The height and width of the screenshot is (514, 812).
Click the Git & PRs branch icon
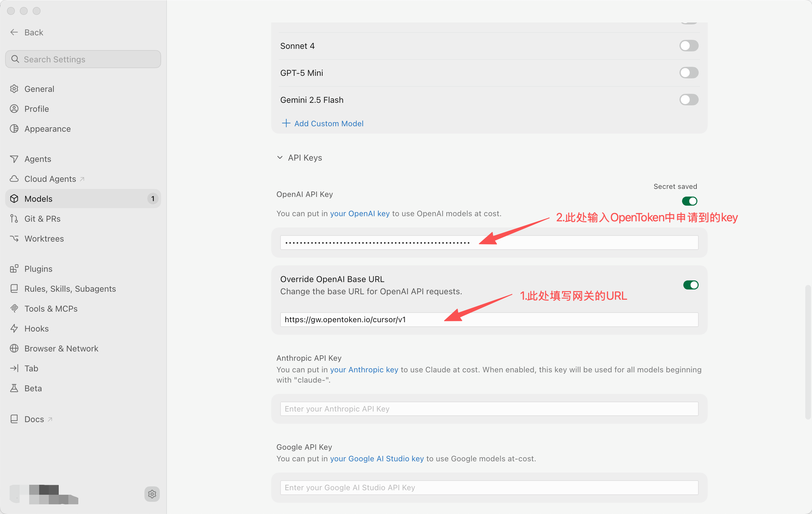[x=14, y=219]
